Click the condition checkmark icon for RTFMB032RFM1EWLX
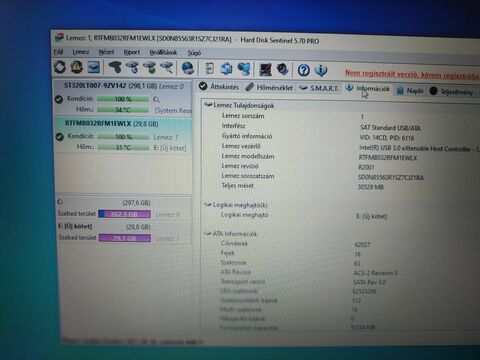The height and width of the screenshot is (360, 480). (60, 137)
